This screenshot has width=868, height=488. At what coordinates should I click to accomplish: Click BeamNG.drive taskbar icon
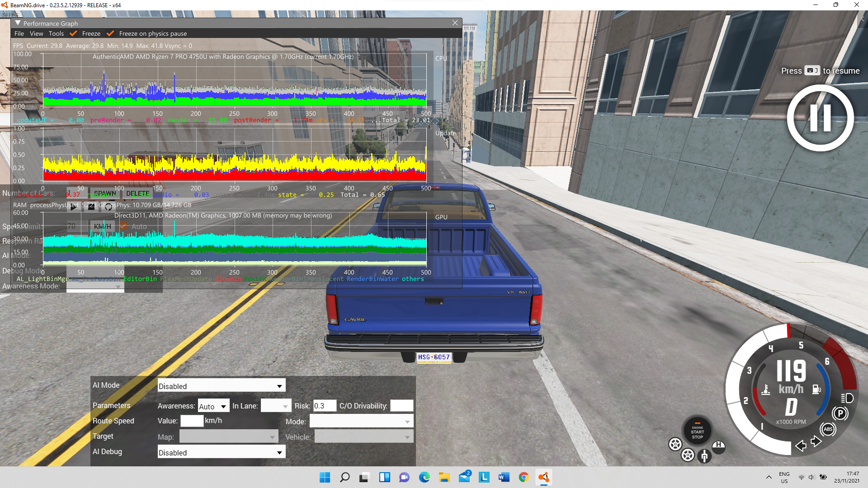[x=543, y=477]
